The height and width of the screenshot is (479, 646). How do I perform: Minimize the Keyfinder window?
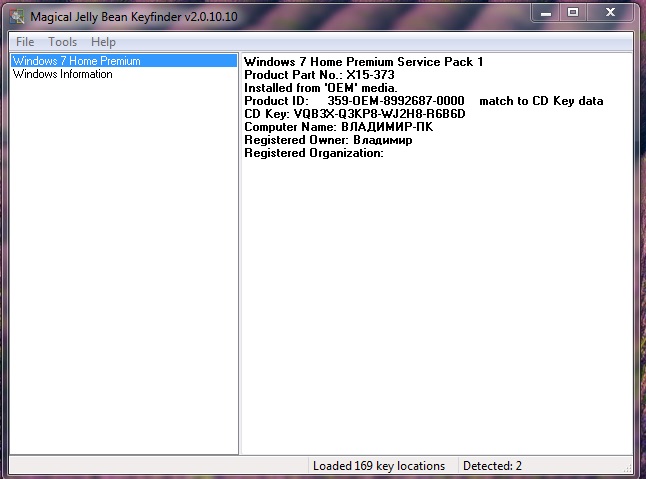pyautogui.click(x=546, y=13)
